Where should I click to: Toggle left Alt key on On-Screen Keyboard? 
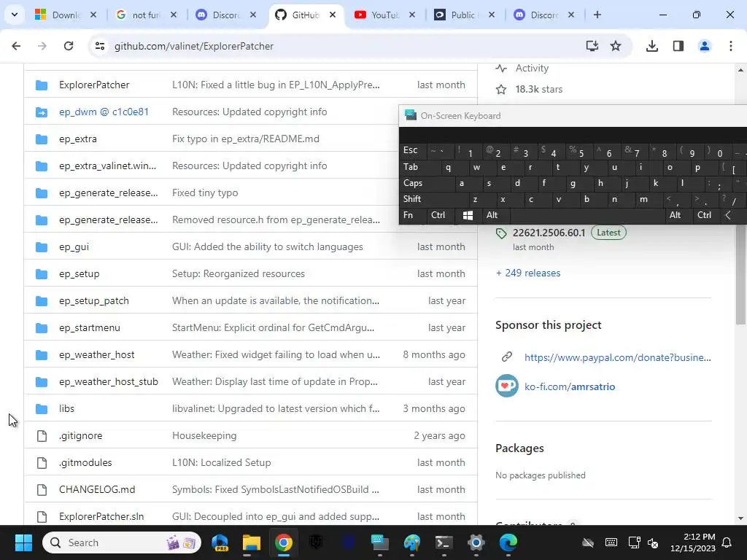[495, 215]
